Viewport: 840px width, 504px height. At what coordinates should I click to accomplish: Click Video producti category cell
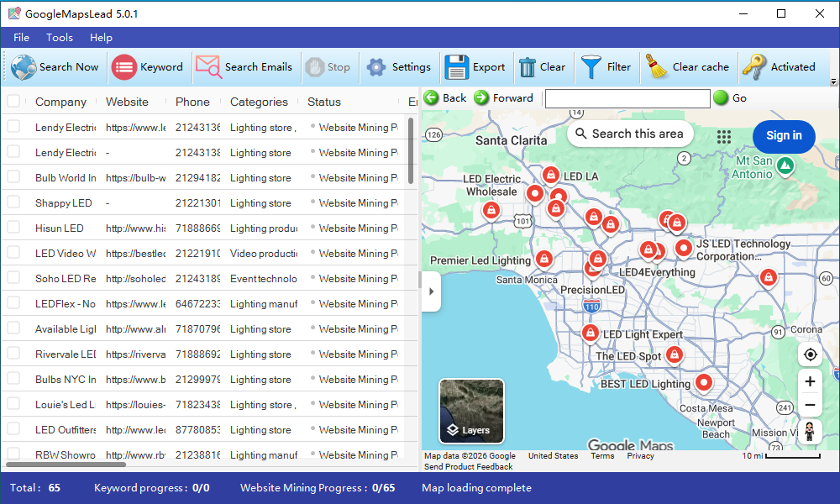(264, 254)
